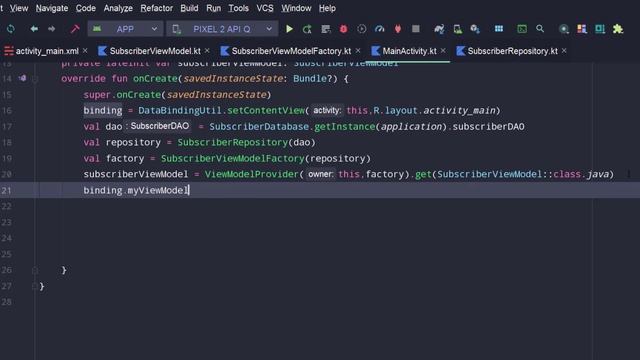640x360 pixels.
Task: Click the colorful squares toolbar icon
Action: pyautogui.click(x=582, y=29)
